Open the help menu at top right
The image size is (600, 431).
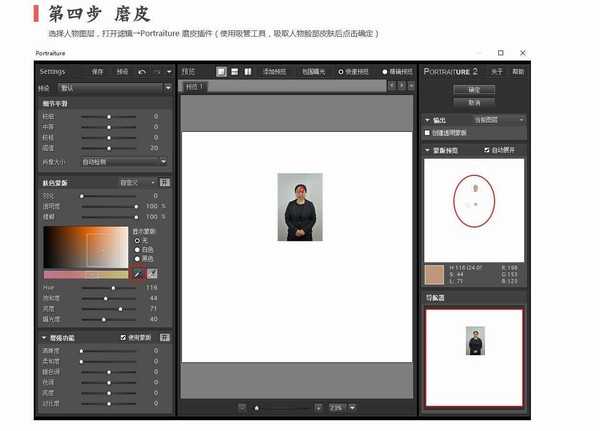[x=518, y=72]
